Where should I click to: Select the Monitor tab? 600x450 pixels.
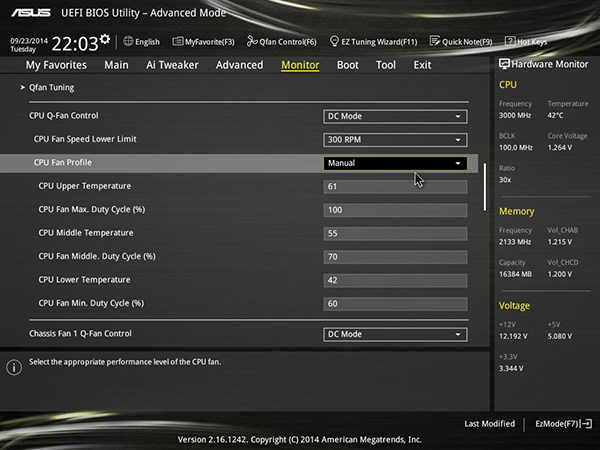point(300,65)
